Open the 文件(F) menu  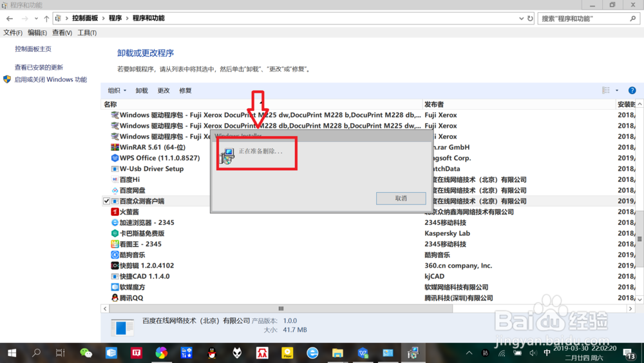pos(13,33)
